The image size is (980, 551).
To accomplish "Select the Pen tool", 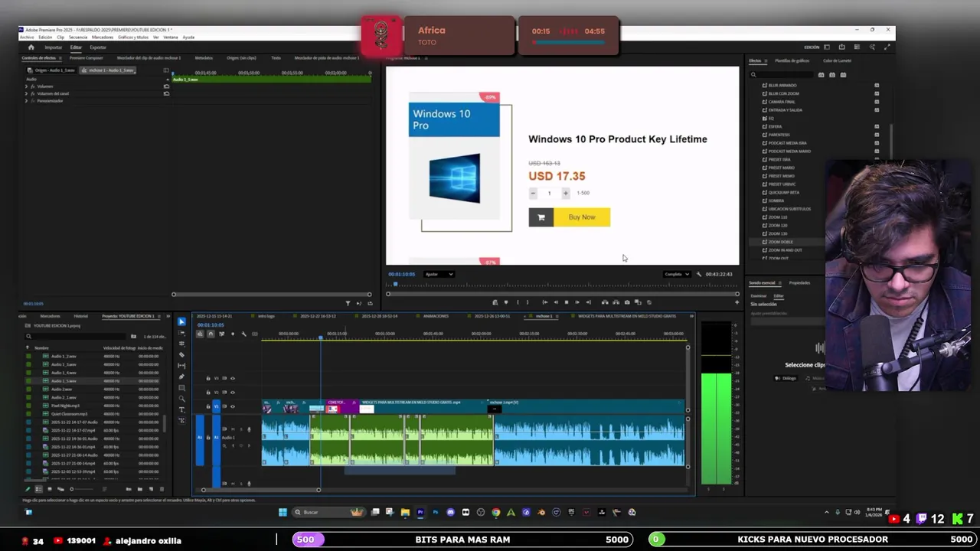I will [181, 377].
